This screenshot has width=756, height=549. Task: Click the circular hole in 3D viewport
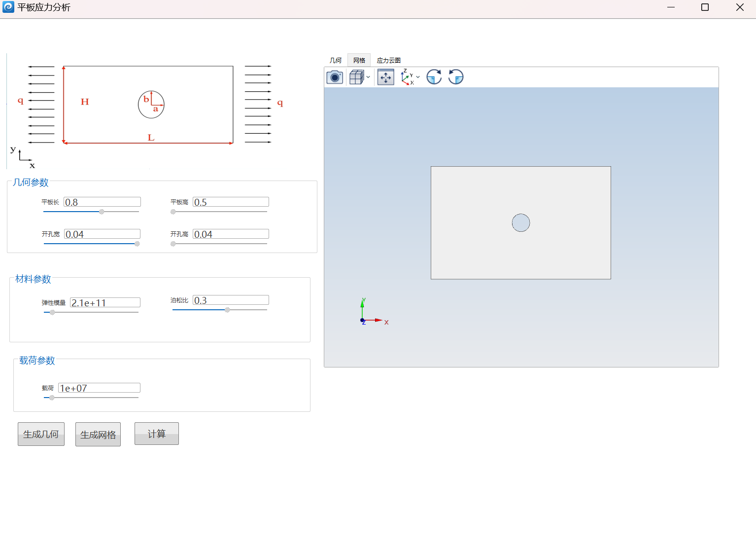tap(521, 223)
